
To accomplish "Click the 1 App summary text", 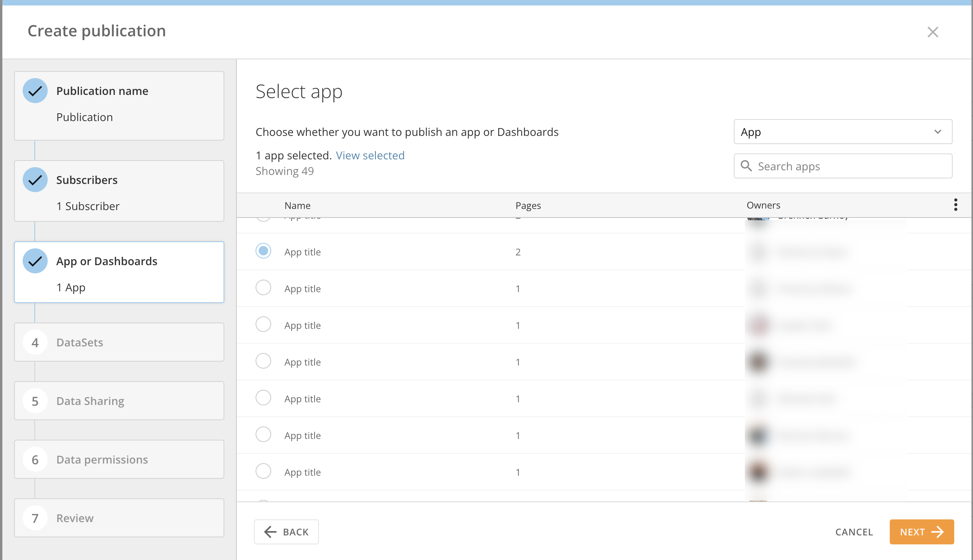I will [x=71, y=287].
